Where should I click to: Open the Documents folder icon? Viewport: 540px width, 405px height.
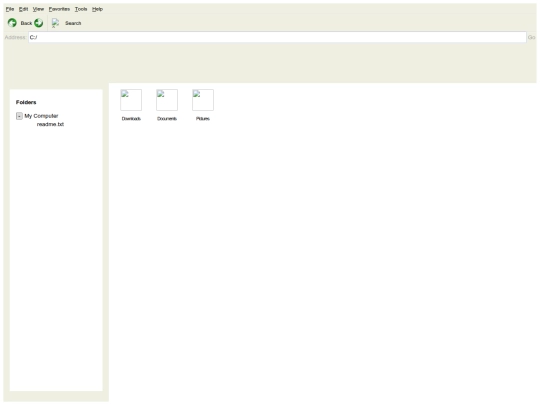(x=167, y=100)
